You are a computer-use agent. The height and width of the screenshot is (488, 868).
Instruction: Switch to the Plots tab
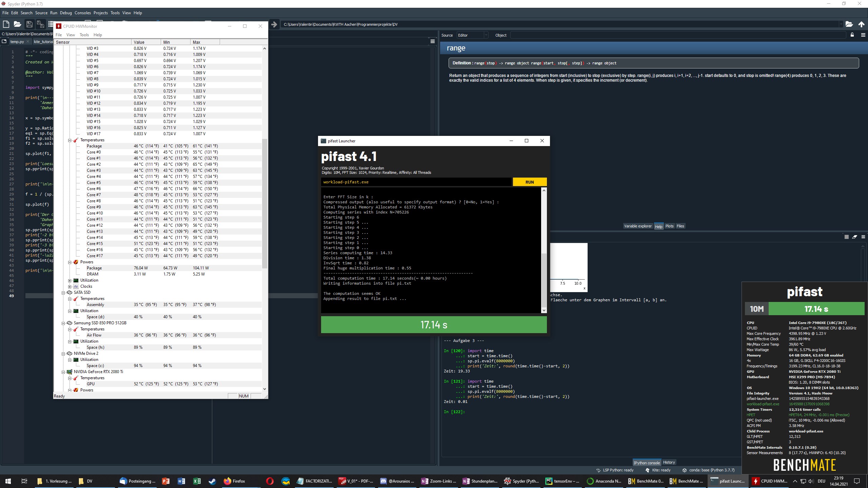(669, 226)
